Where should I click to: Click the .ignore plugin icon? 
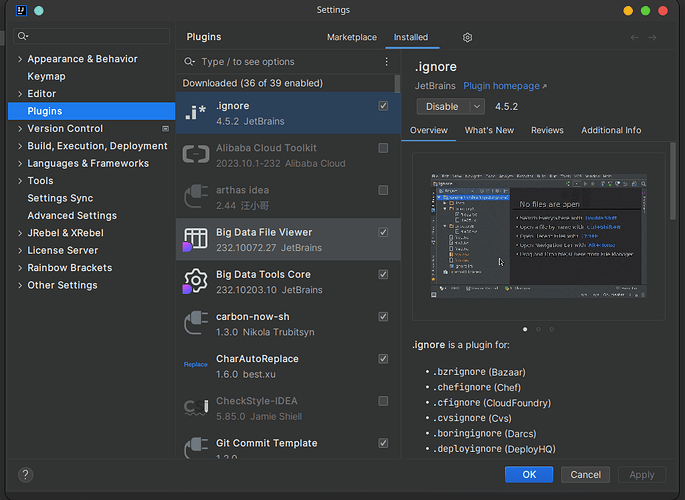pos(195,113)
